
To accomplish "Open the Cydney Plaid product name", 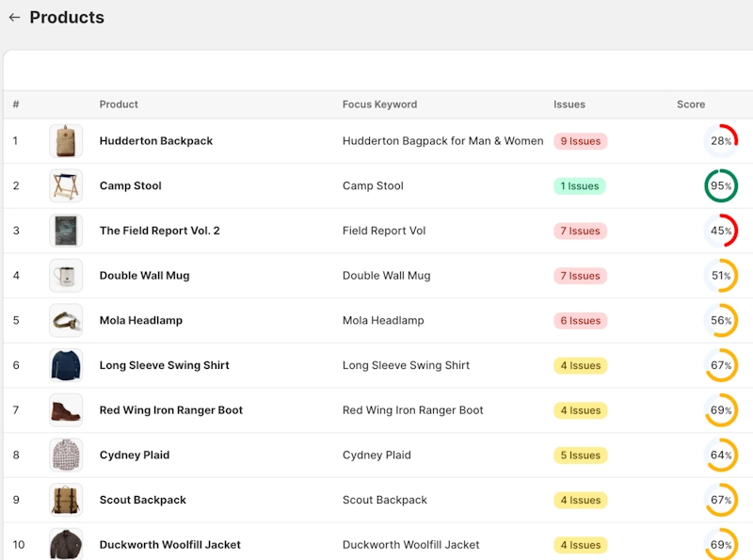I will coord(135,455).
